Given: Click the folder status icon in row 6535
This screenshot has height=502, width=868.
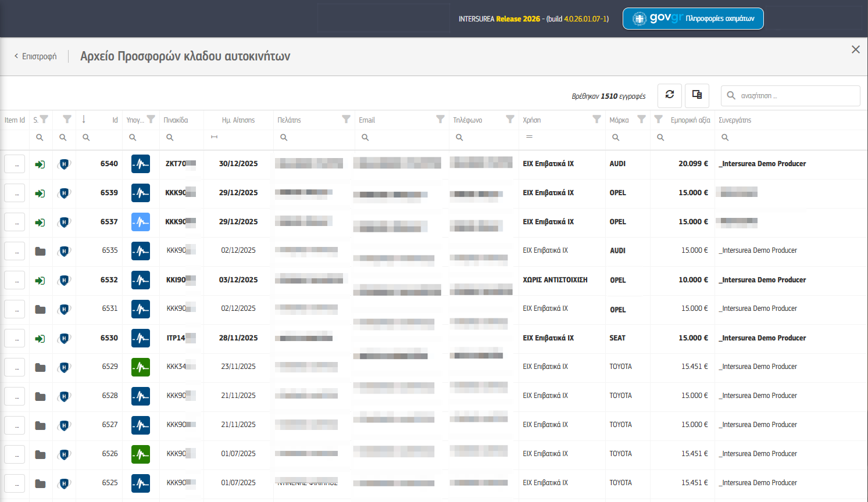Looking at the screenshot, I should (x=40, y=251).
